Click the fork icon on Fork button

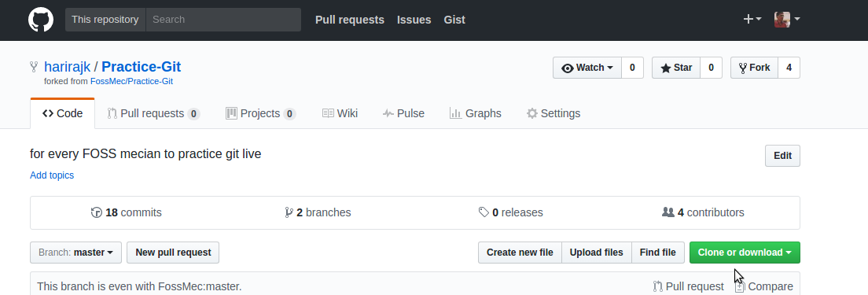pyautogui.click(x=743, y=68)
